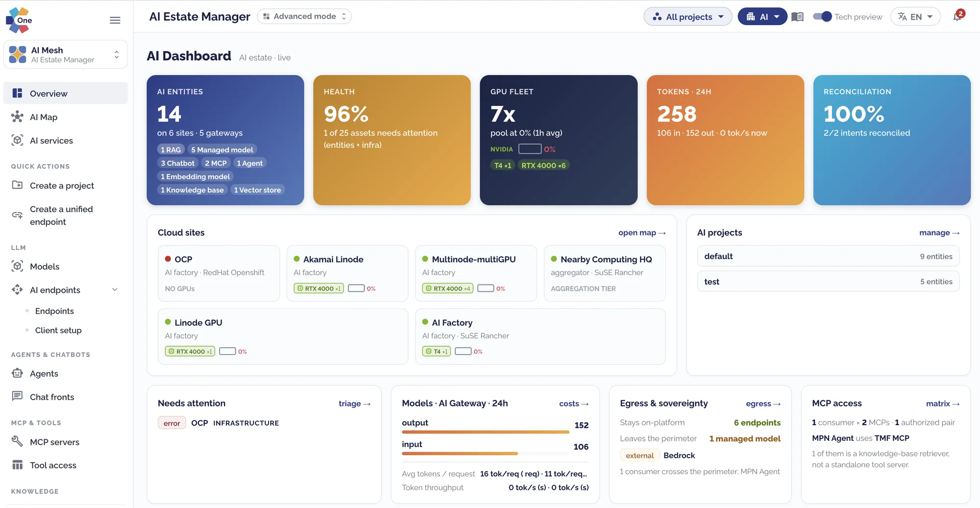Open the Agents page

coord(66,373)
